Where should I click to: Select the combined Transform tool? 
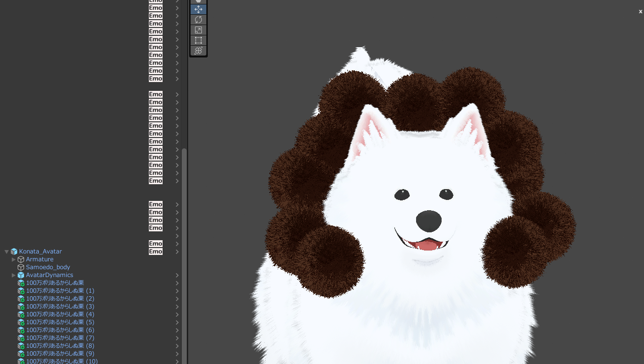coord(198,51)
